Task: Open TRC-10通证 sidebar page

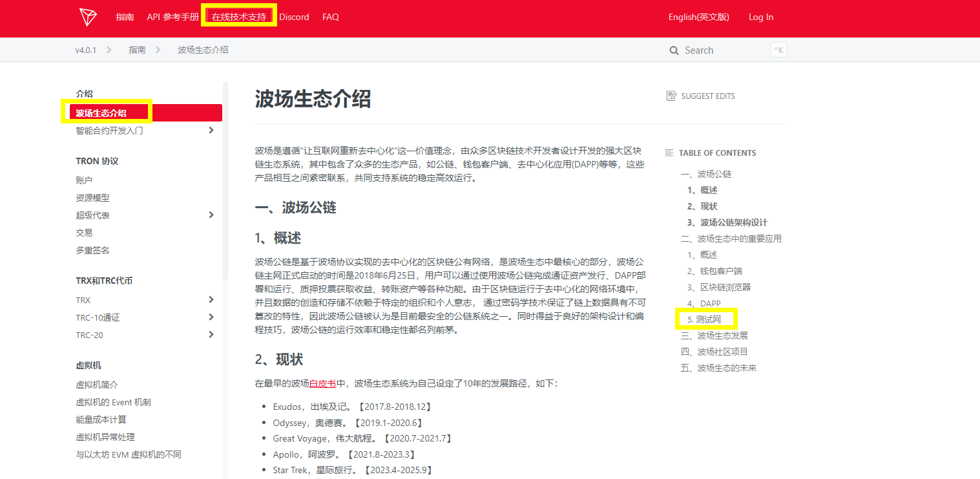Action: pyautogui.click(x=98, y=317)
